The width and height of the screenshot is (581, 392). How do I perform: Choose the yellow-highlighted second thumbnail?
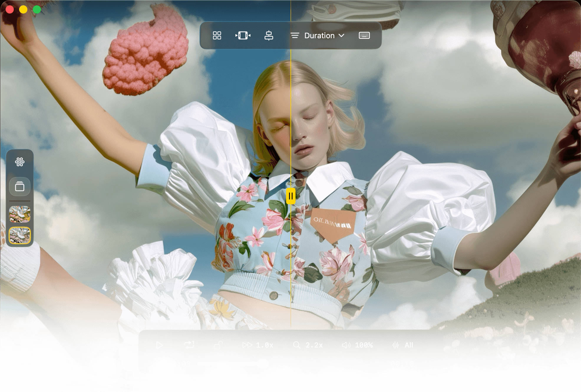pos(20,235)
